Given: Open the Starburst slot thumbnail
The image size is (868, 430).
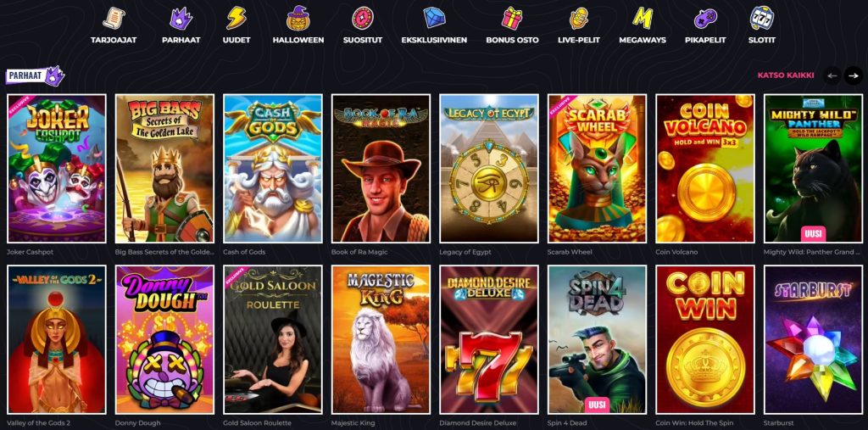Looking at the screenshot, I should pyautogui.click(x=813, y=340).
